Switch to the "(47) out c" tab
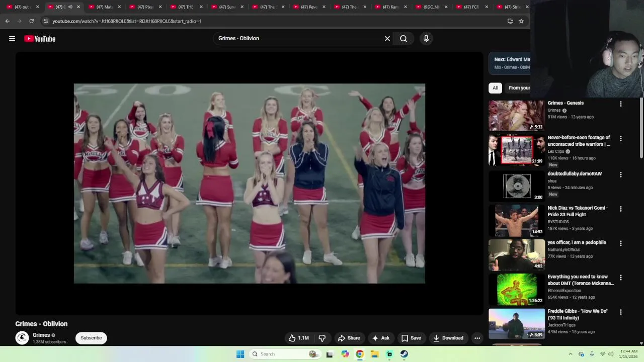The width and height of the screenshot is (644, 362). coord(22,7)
